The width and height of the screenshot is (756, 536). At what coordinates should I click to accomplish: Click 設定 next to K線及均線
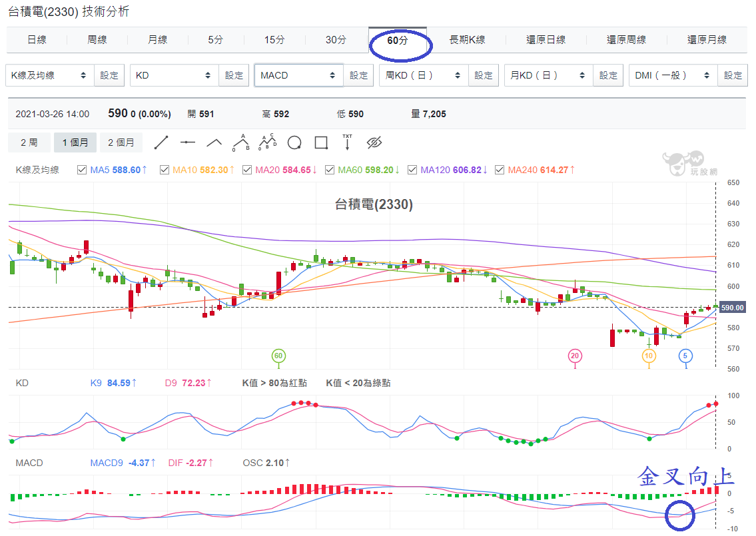pos(109,75)
